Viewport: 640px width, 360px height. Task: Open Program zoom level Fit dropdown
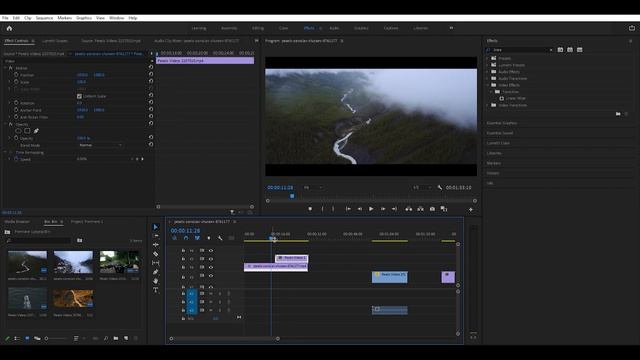coord(313,187)
